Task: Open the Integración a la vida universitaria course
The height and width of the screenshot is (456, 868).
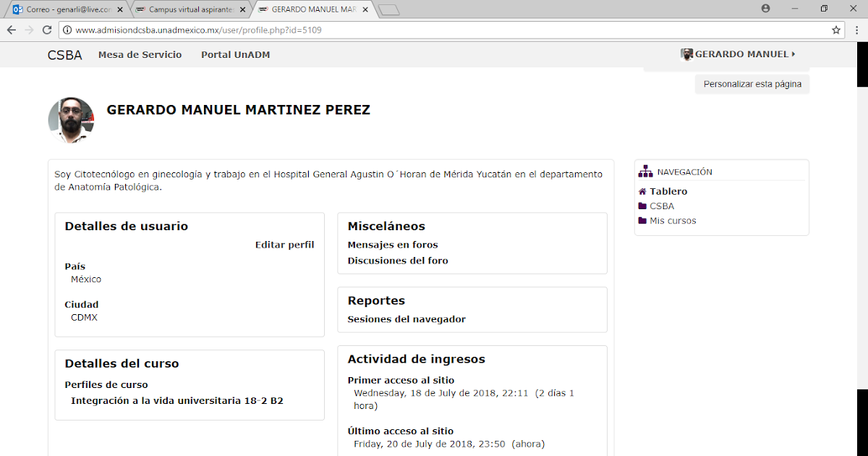Action: (176, 400)
